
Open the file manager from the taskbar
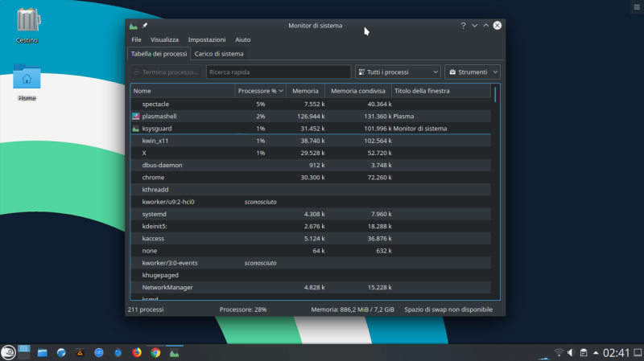click(43, 352)
